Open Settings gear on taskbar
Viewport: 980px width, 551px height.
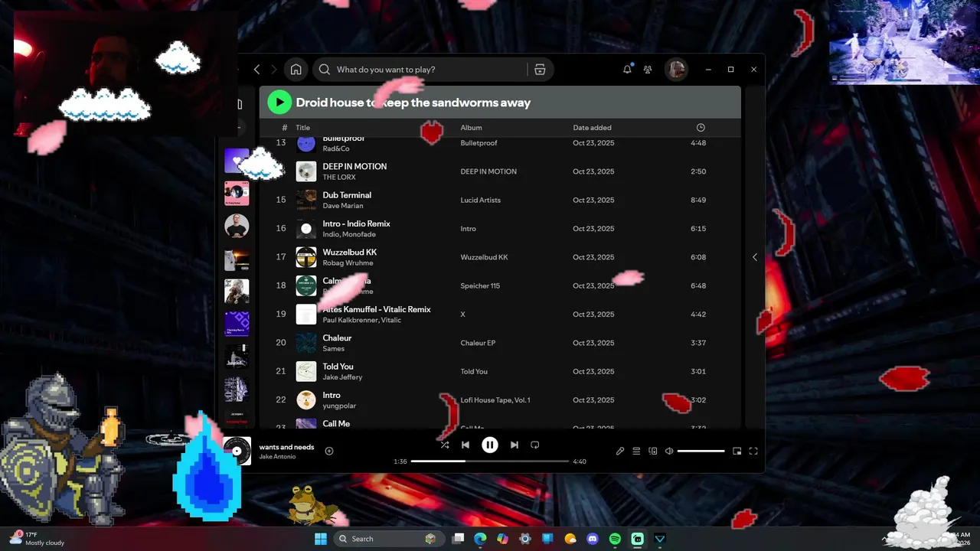[x=524, y=539]
